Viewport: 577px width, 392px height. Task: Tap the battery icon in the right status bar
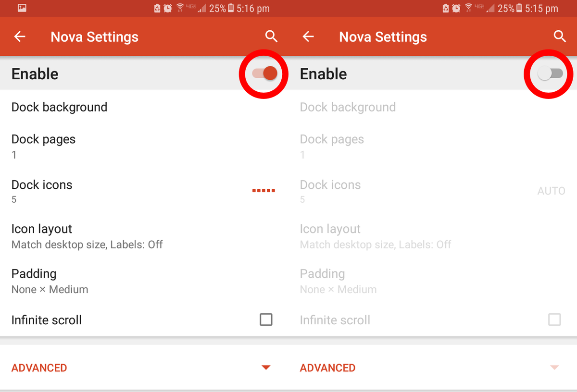tap(519, 8)
